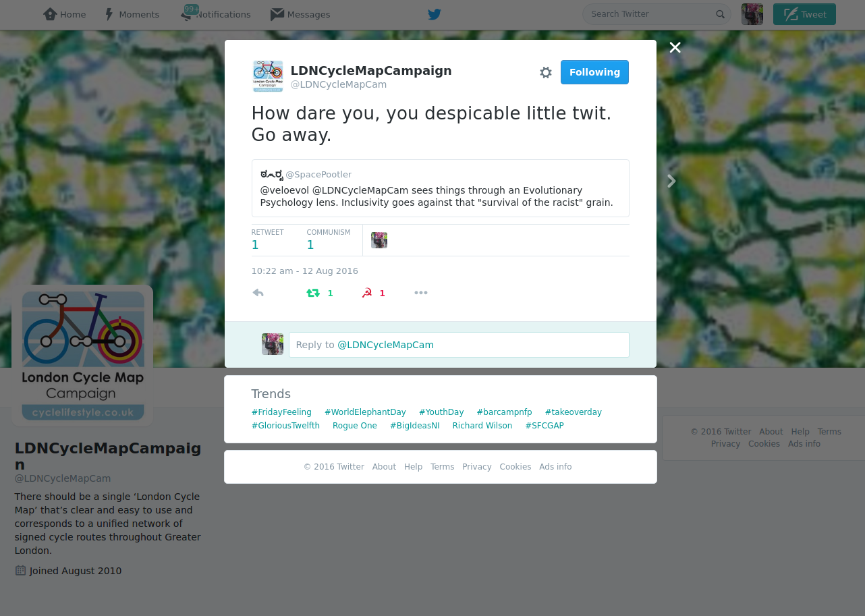The image size is (865, 616).
Task: Close the tweet overlay with X
Action: click(x=675, y=47)
